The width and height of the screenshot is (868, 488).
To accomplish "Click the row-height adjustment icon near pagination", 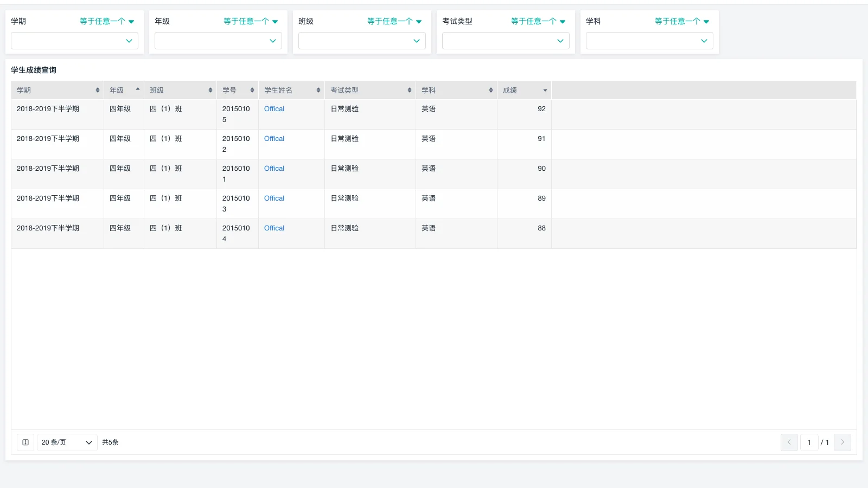I will coord(25,442).
